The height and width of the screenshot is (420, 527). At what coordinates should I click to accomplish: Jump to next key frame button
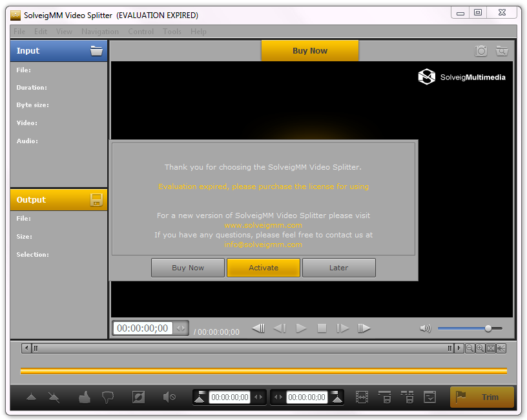click(364, 328)
